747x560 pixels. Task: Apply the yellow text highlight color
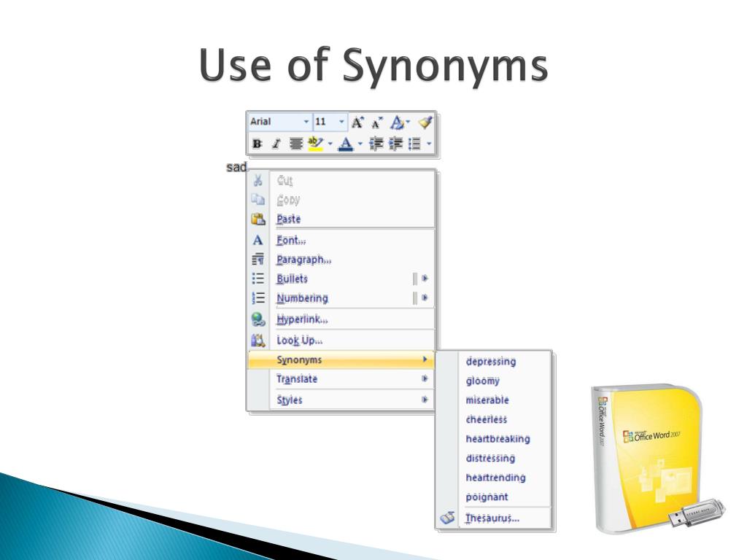(315, 144)
